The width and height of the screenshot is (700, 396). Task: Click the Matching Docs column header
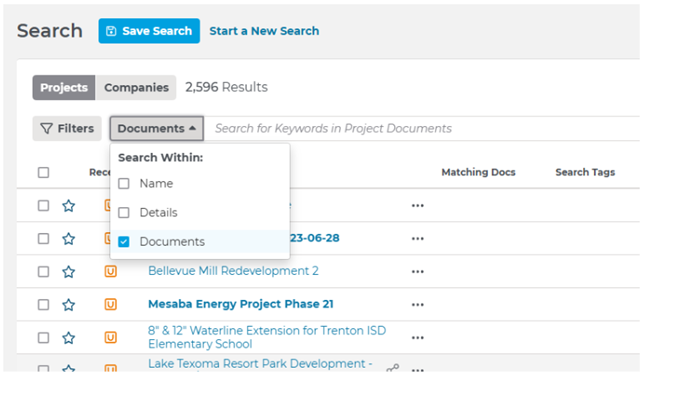(x=478, y=172)
